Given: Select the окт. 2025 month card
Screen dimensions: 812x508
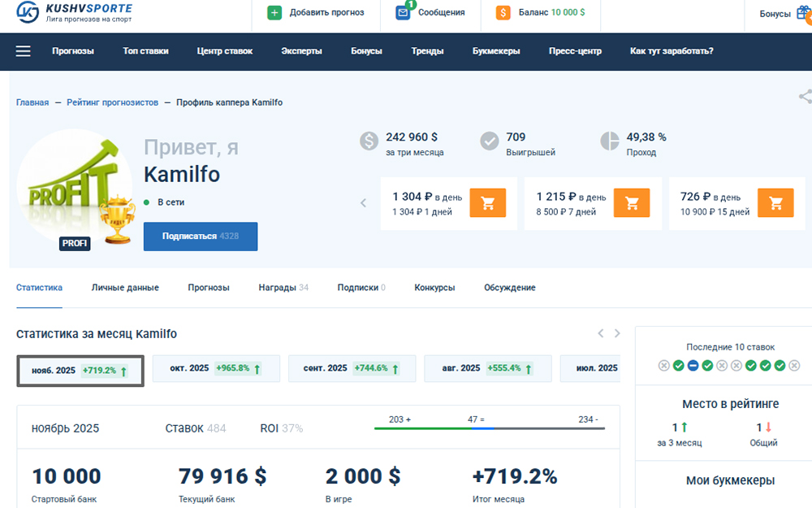Looking at the screenshot, I should click(x=216, y=369).
